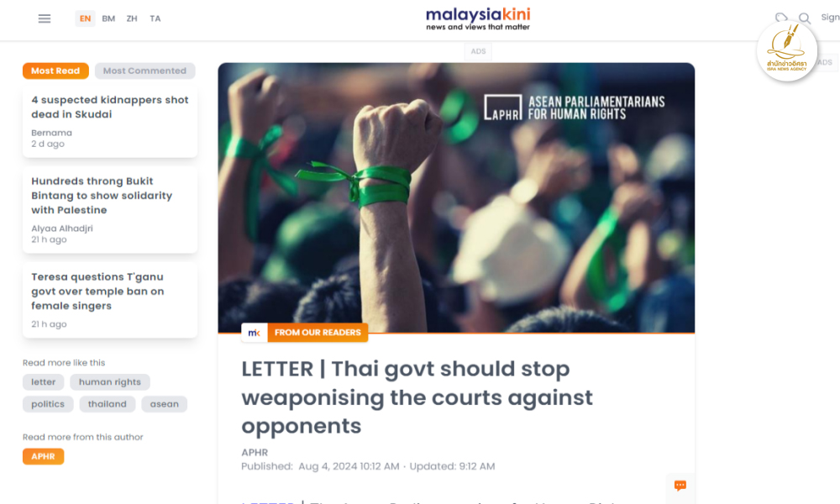Click the Isra News Agency round logo
The image size is (840, 504).
pos(786,51)
